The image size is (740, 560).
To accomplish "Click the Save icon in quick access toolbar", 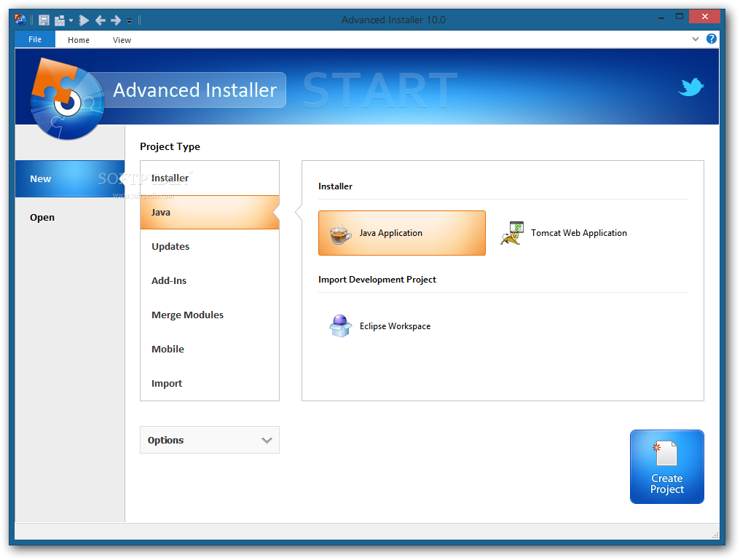I will point(44,20).
